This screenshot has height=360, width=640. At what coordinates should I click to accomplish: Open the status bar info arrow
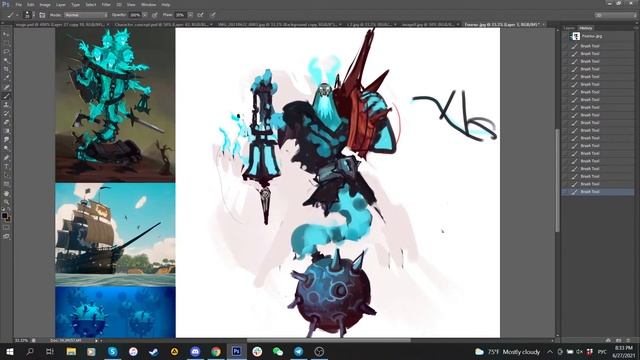coord(97,340)
